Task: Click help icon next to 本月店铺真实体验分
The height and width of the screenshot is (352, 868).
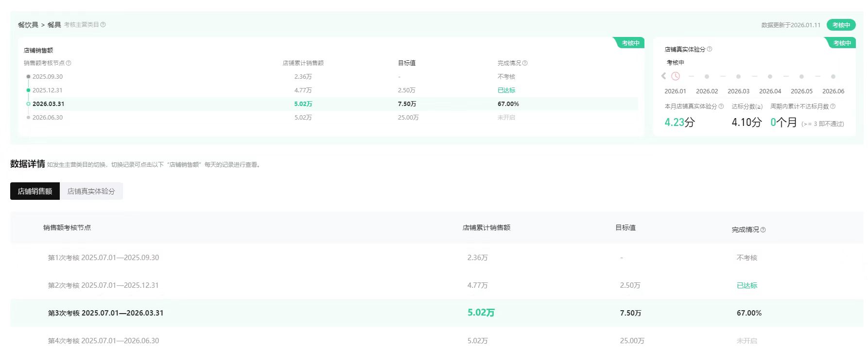Action: [721, 106]
